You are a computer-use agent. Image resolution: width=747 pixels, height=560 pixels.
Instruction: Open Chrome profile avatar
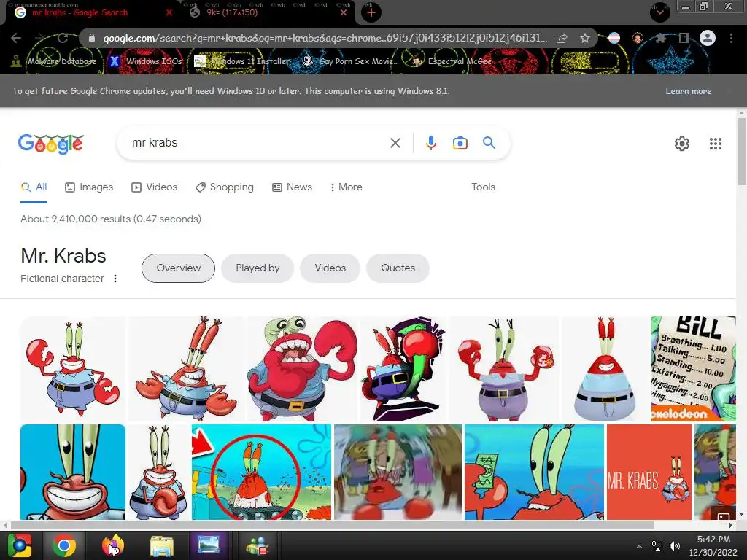[708, 38]
